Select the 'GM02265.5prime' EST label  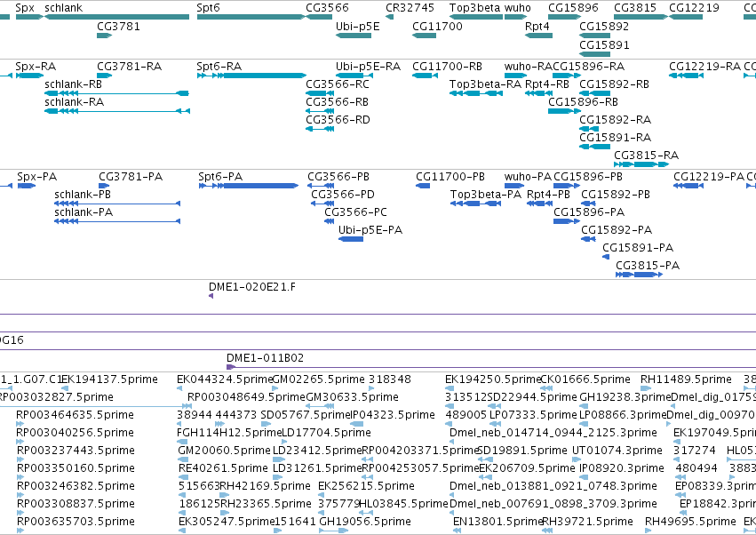(x=319, y=379)
